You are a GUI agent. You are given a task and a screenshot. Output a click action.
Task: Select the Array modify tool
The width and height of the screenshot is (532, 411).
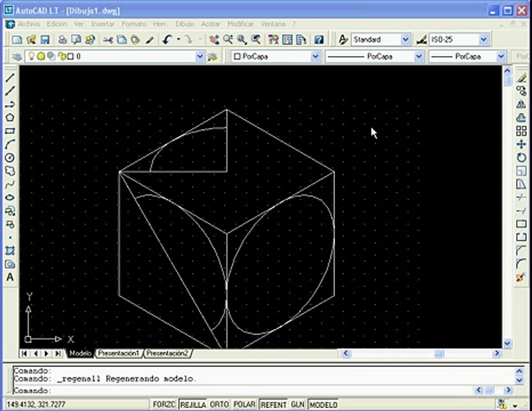tap(521, 131)
